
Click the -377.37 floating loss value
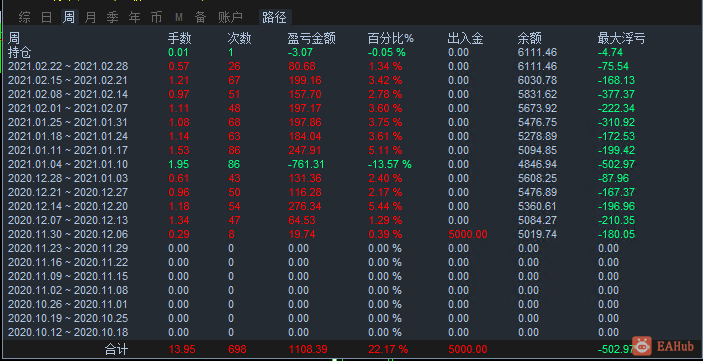615,94
